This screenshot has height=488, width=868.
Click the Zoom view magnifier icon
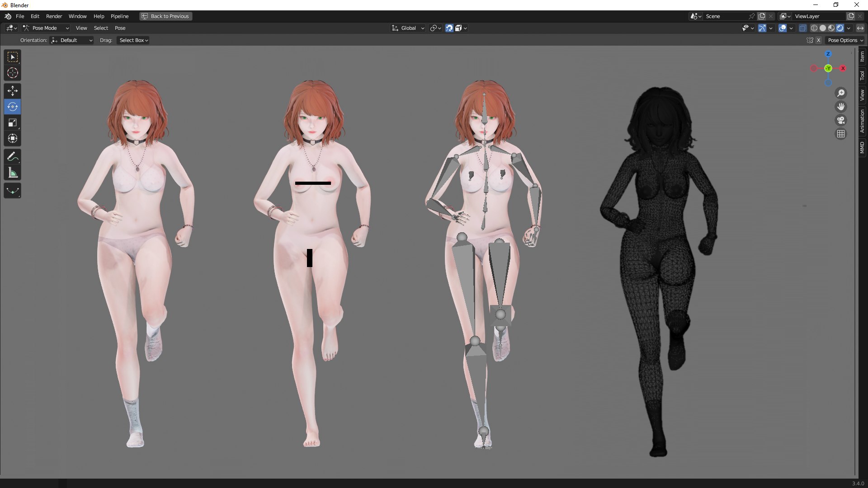pos(841,93)
